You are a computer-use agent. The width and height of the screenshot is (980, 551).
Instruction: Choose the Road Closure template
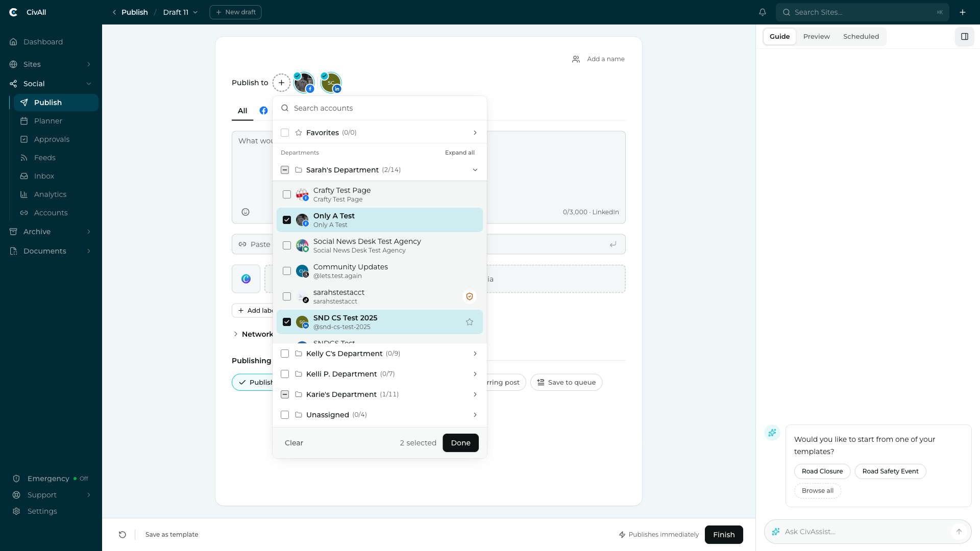(822, 471)
